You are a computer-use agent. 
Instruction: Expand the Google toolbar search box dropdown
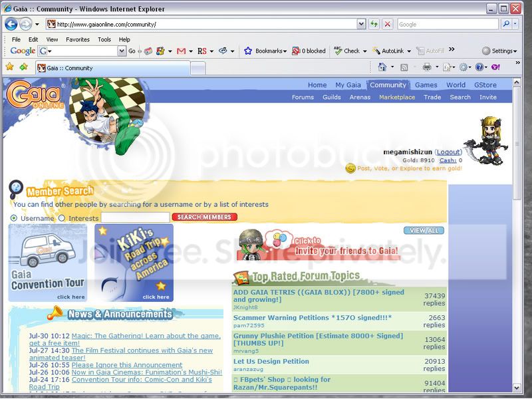pyautogui.click(x=122, y=51)
